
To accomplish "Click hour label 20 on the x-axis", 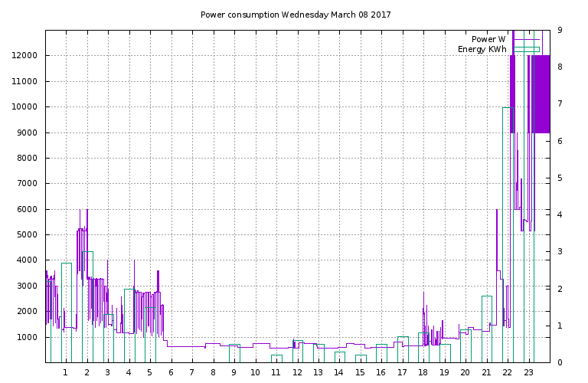I will (x=465, y=372).
